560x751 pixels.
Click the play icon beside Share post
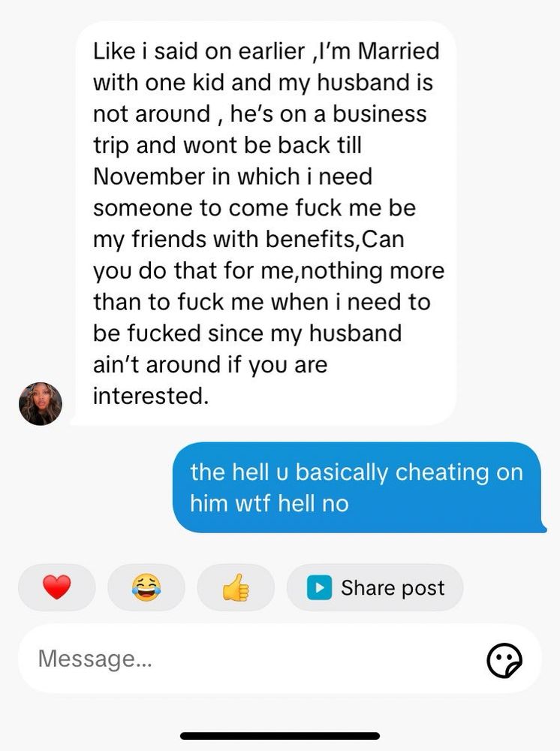[x=319, y=587]
